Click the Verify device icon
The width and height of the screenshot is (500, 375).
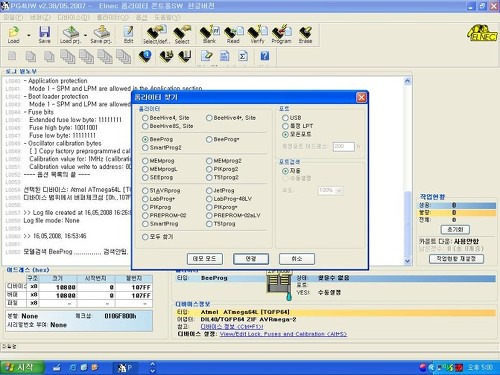tap(257, 34)
